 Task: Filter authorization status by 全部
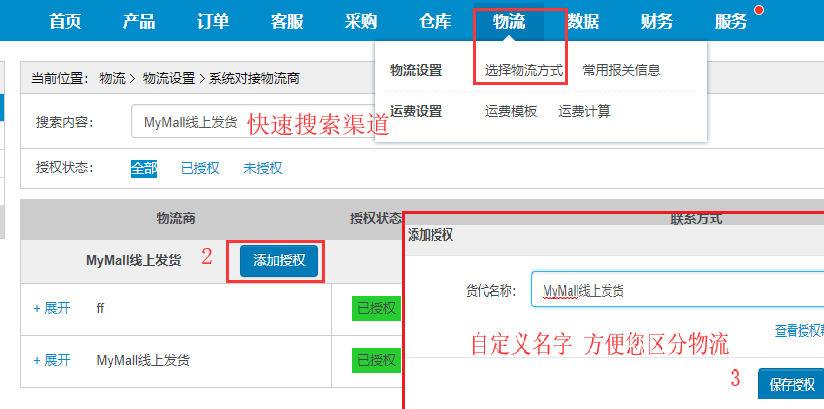(x=144, y=168)
